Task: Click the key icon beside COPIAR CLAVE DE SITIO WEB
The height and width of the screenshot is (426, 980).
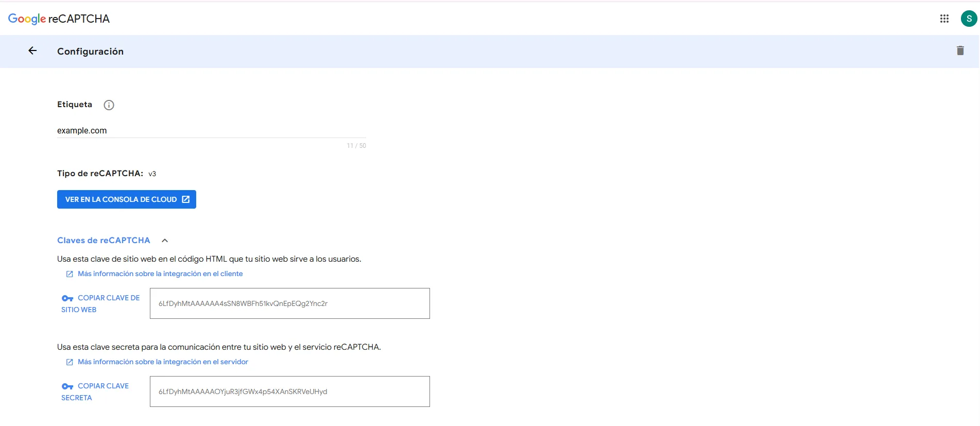Action: pyautogui.click(x=67, y=298)
